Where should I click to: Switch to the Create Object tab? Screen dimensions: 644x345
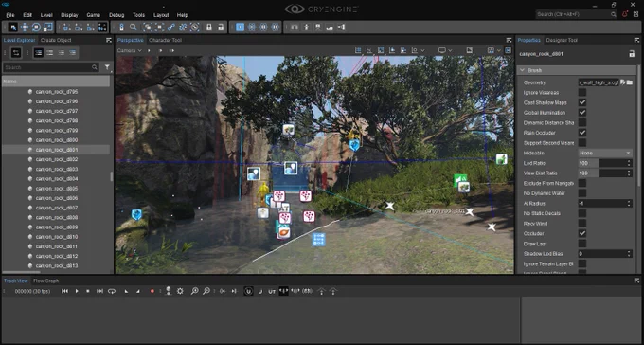56,40
